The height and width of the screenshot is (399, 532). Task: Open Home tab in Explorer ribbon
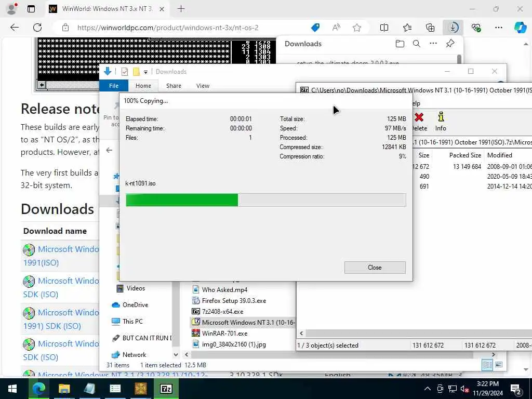pos(143,86)
